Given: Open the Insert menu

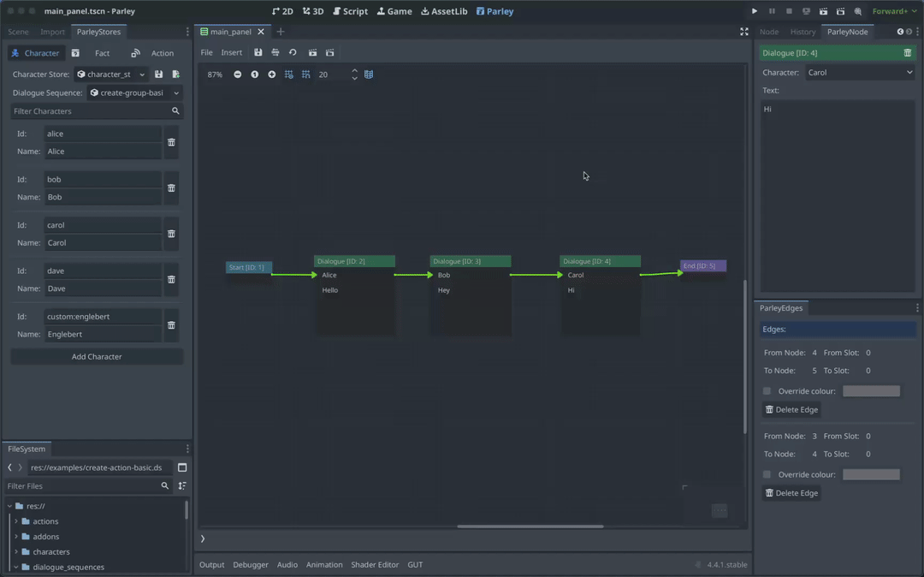Looking at the screenshot, I should [231, 51].
